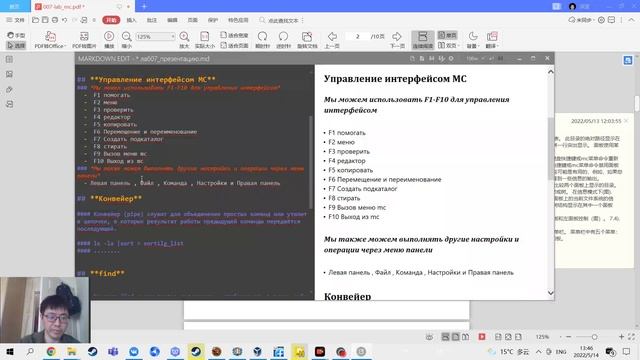Click the plus zoom button in status bar
Viewport: 640px width, 360px height.
(621, 337)
